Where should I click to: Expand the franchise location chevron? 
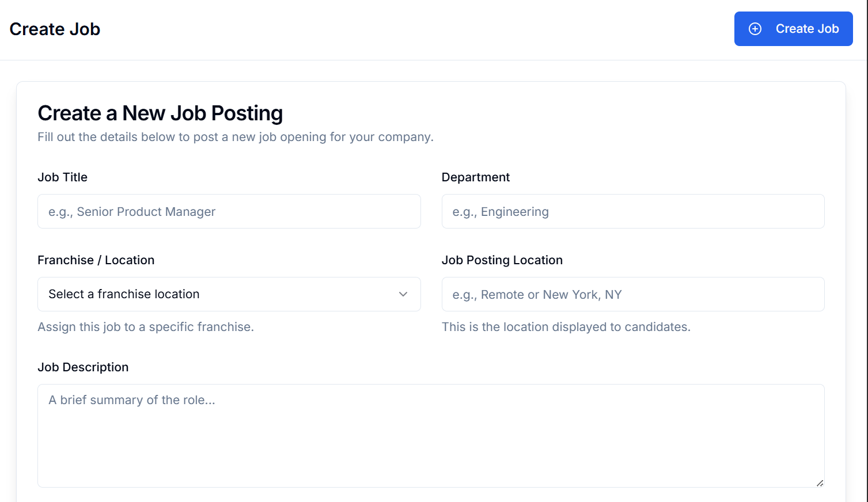[403, 294]
